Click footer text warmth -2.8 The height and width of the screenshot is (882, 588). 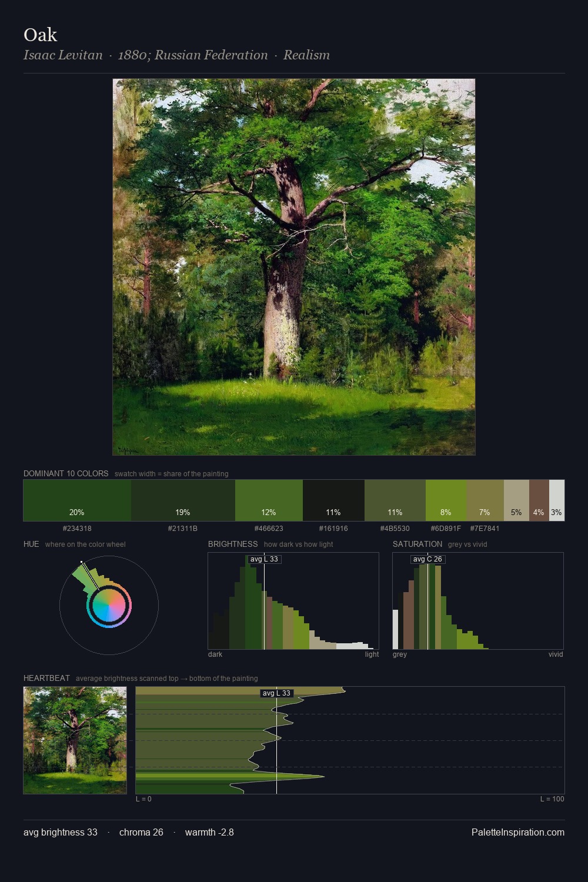point(209,833)
